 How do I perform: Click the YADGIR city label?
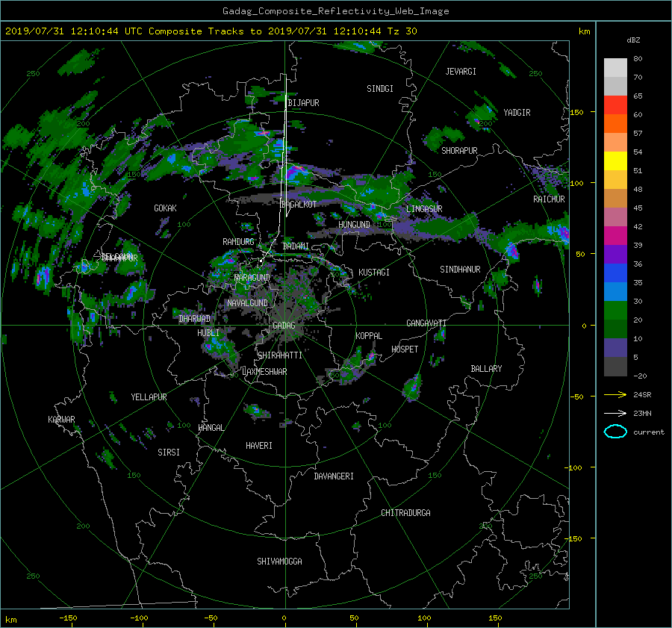click(x=517, y=113)
